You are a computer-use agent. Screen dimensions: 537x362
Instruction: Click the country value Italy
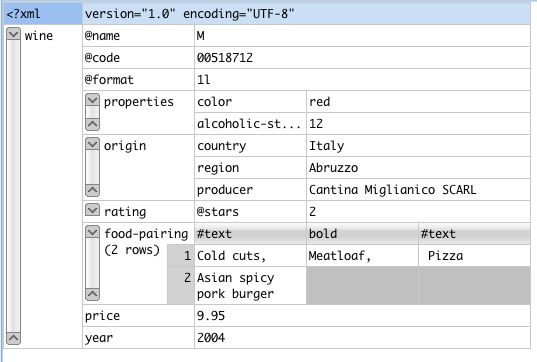click(419, 146)
